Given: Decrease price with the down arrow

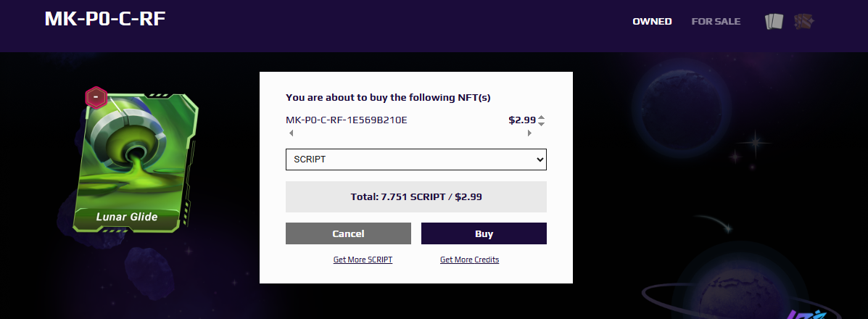Looking at the screenshot, I should click(x=542, y=124).
